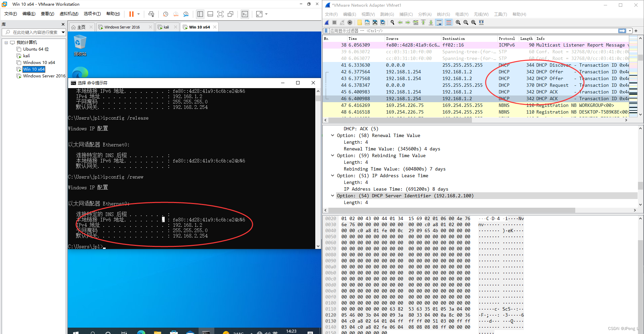Select Windows 10 x64 in the library
This screenshot has height=334, width=644.
(39, 63)
